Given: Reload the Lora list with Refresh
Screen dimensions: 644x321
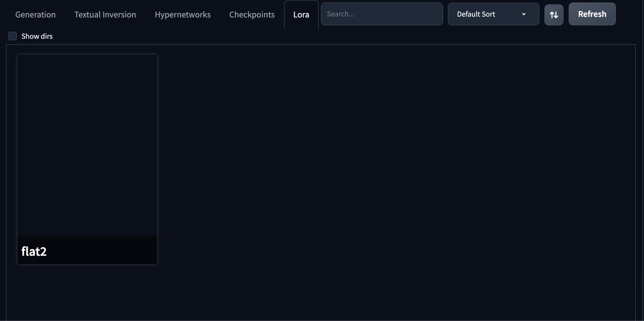Looking at the screenshot, I should 592,14.
